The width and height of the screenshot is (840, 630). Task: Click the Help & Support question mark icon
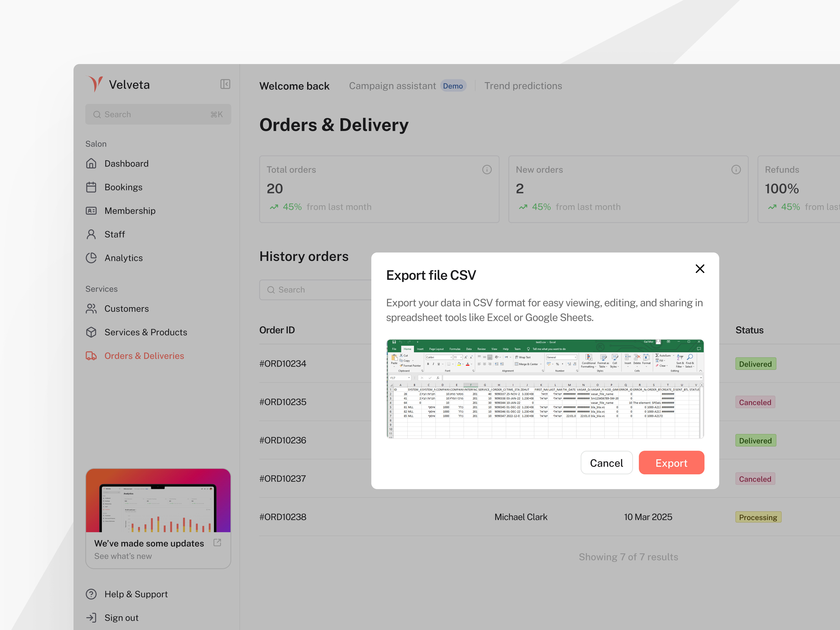click(92, 594)
